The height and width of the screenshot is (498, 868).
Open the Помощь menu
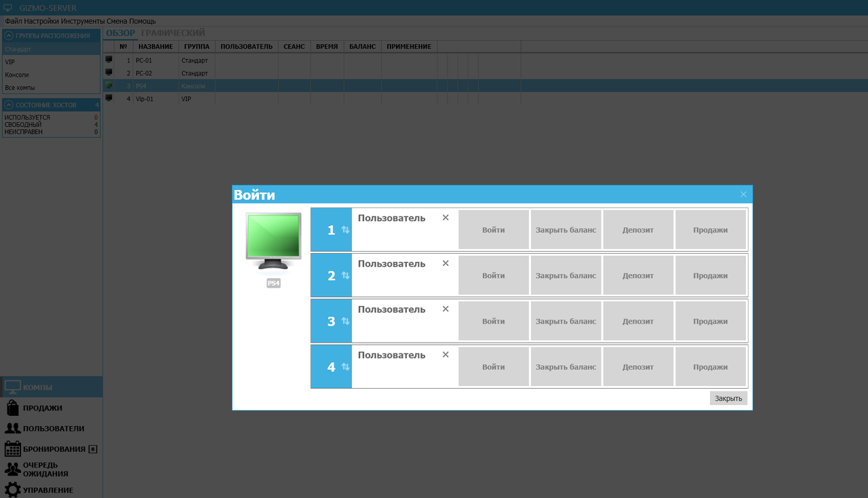click(142, 21)
